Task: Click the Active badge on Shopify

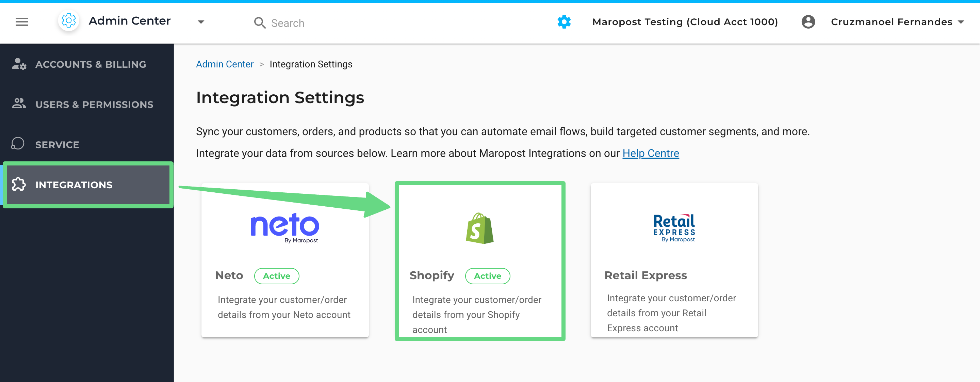Action: coord(487,276)
